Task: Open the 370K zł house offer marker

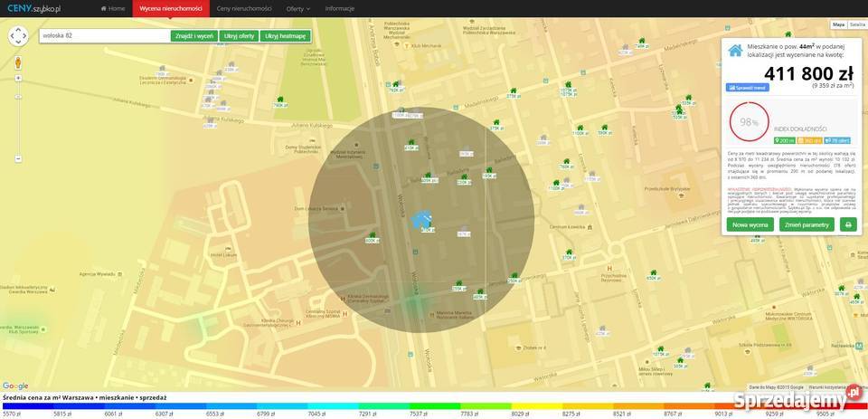Action: 569,254
